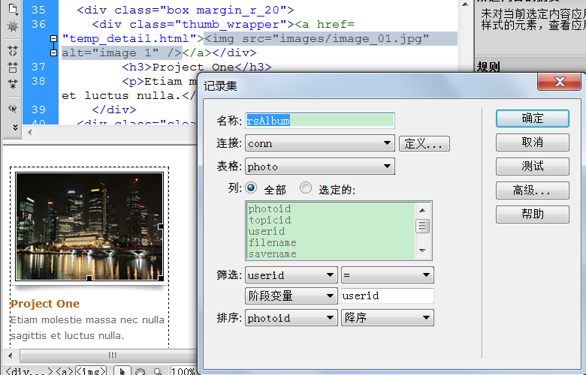Viewport: 586px width, 375px height.
Task: Select the city skyline image in design view
Action: click(89, 226)
